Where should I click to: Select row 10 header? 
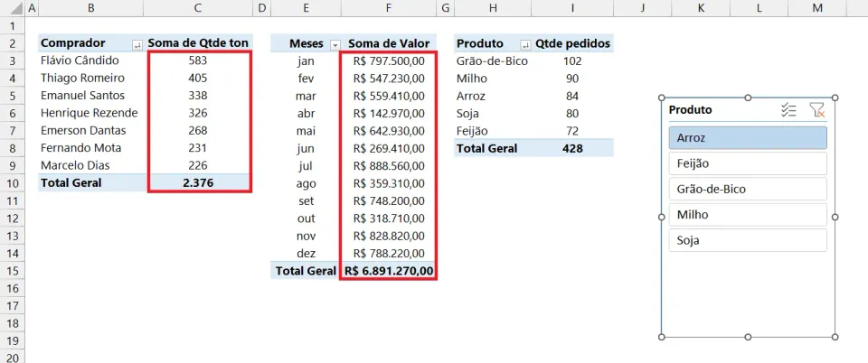tap(13, 183)
